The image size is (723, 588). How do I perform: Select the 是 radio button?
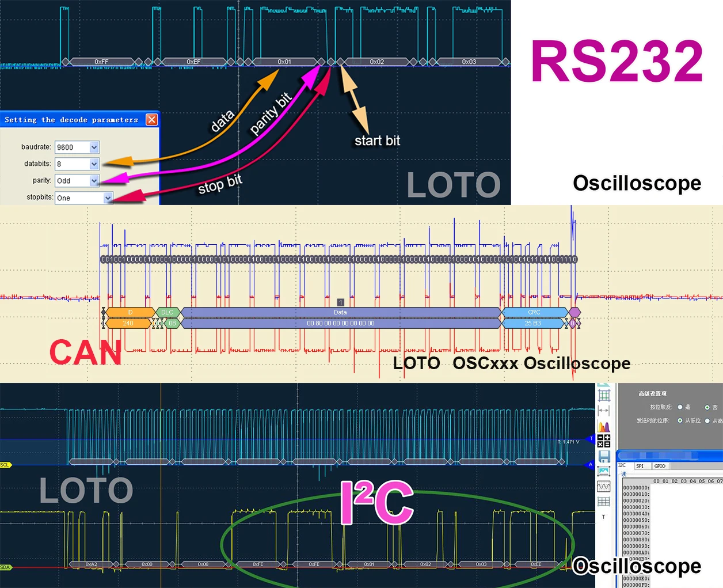(680, 407)
